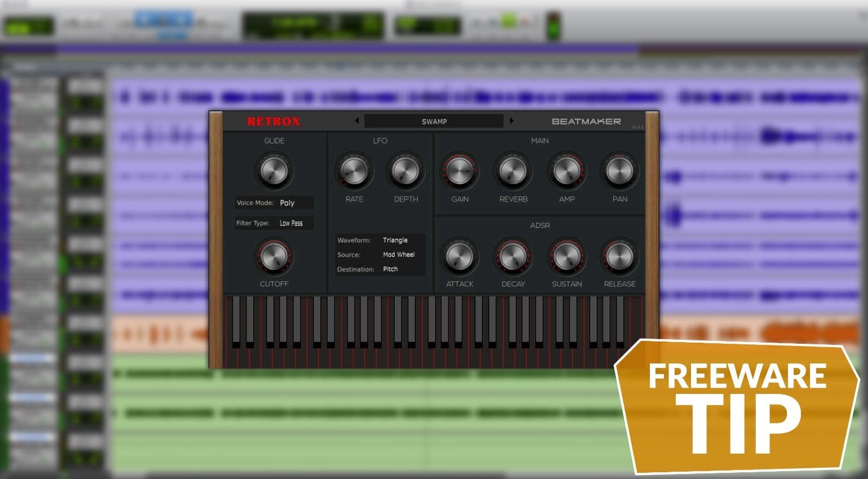The image size is (868, 479).
Task: Click the FREEWARE TIP badge
Action: [x=736, y=407]
